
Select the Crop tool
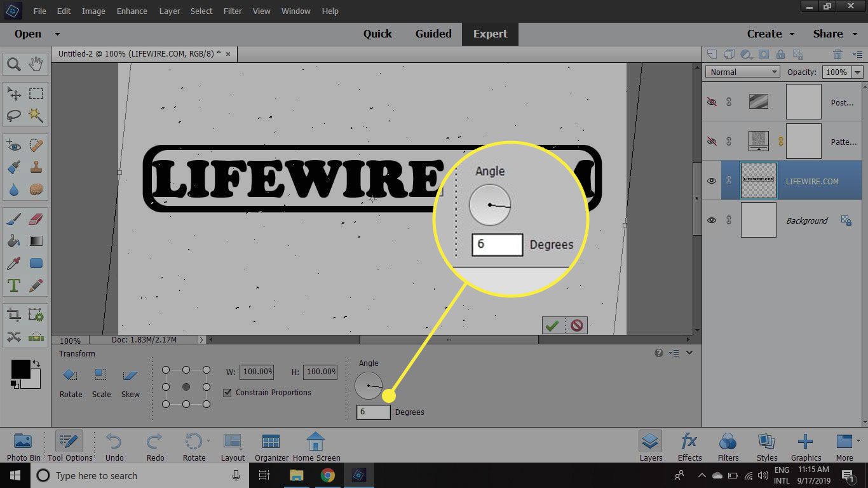[14, 315]
